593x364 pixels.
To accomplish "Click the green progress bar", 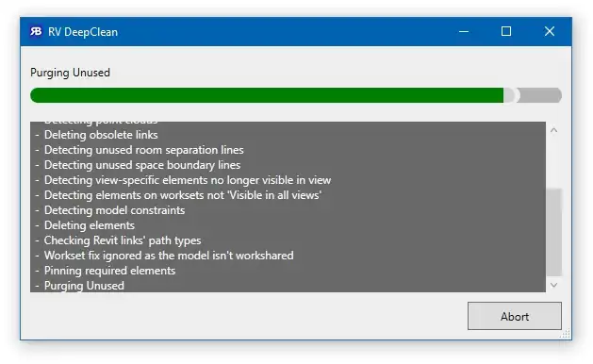I will [267, 95].
